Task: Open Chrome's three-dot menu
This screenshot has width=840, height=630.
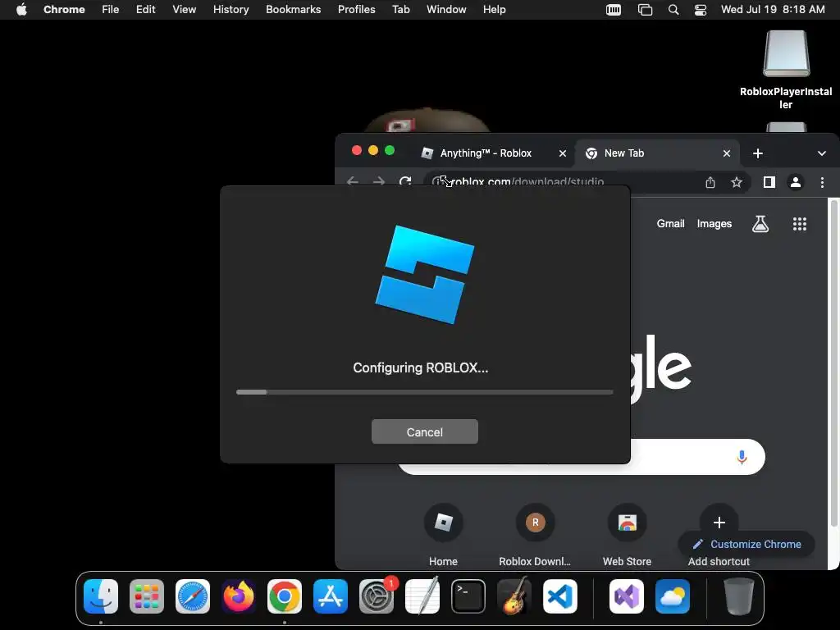Action: click(x=822, y=182)
